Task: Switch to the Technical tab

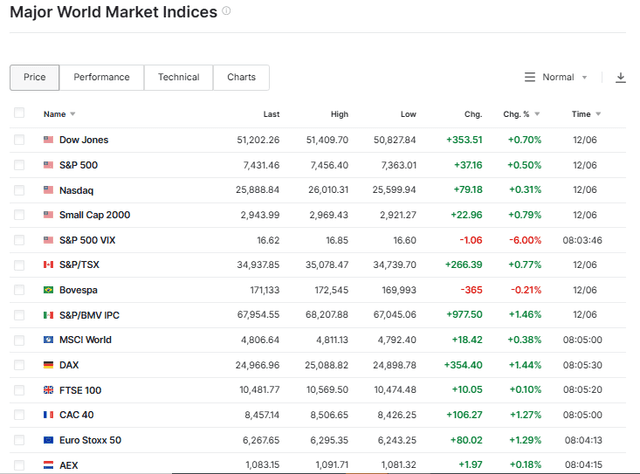Action: tap(179, 77)
